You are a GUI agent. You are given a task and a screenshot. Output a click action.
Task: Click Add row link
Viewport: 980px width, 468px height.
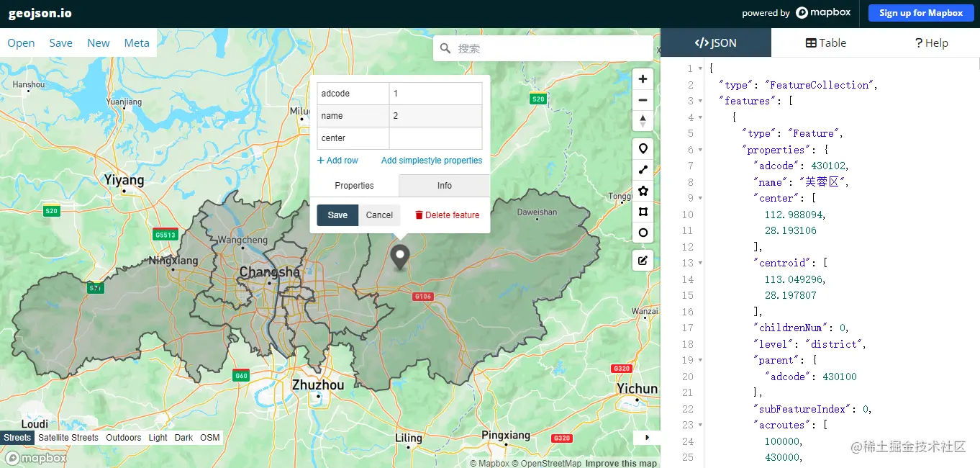click(337, 161)
